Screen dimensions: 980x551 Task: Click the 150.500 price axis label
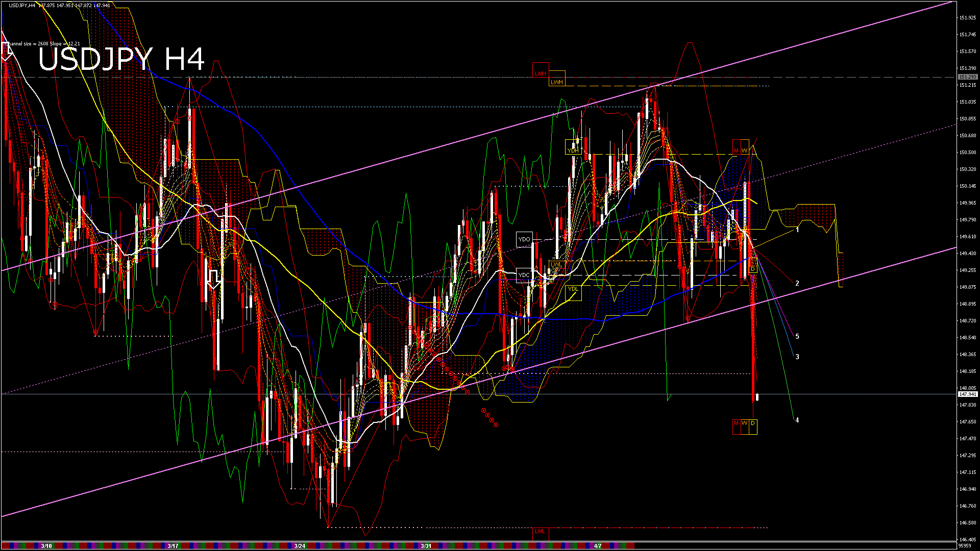click(968, 153)
